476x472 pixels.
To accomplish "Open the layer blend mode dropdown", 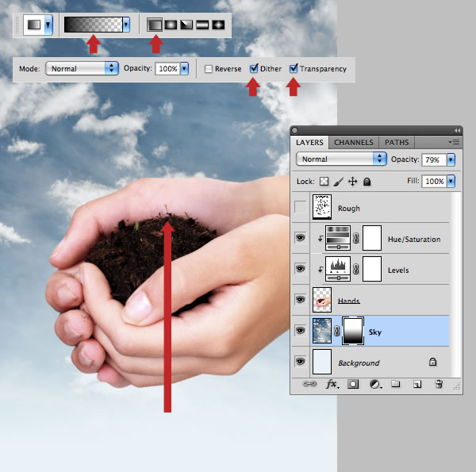I will tap(341, 159).
